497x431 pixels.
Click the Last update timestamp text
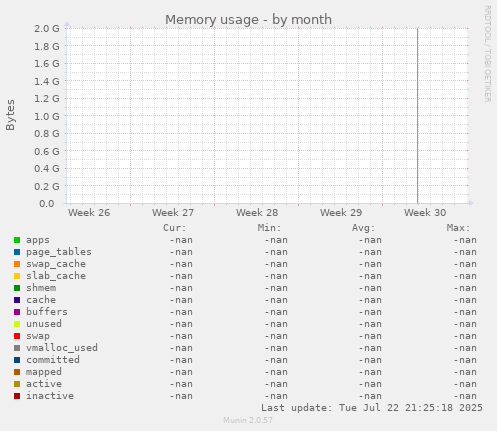[x=372, y=408]
